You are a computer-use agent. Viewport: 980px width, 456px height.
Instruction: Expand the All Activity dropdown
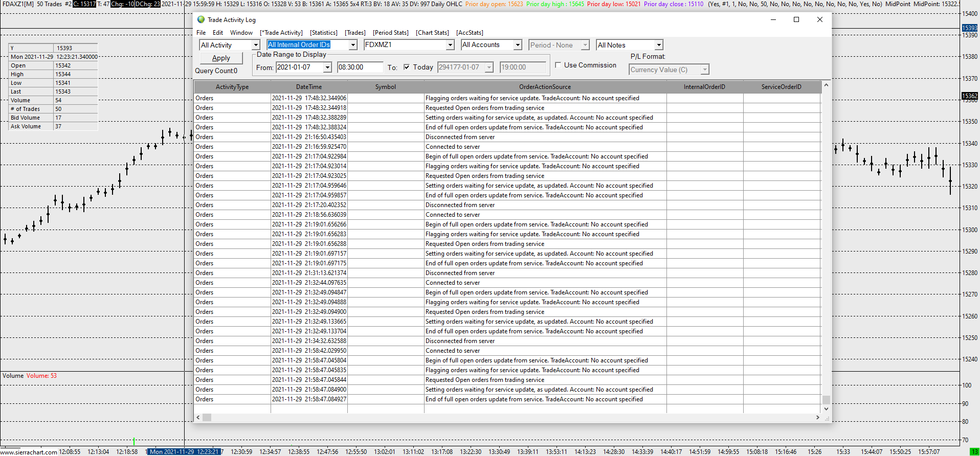256,45
